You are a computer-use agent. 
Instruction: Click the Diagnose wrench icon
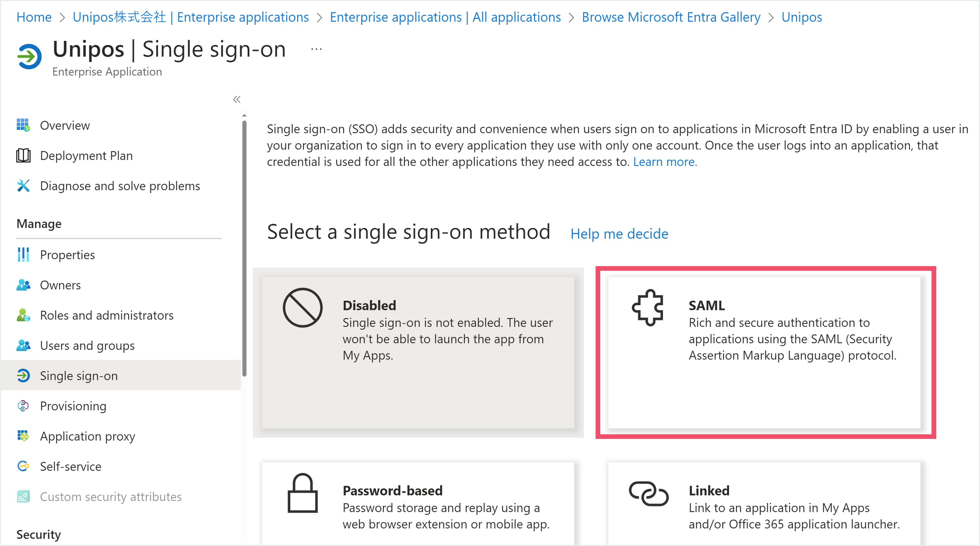pyautogui.click(x=23, y=185)
